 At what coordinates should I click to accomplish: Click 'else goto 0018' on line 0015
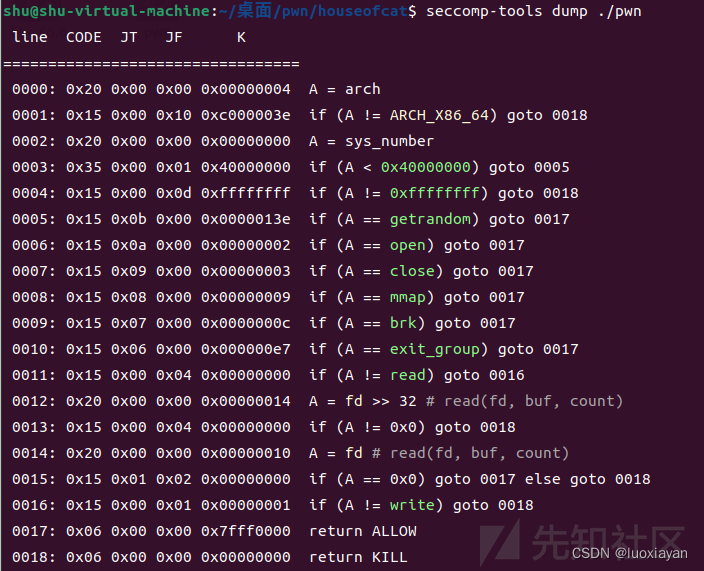(x=587, y=479)
